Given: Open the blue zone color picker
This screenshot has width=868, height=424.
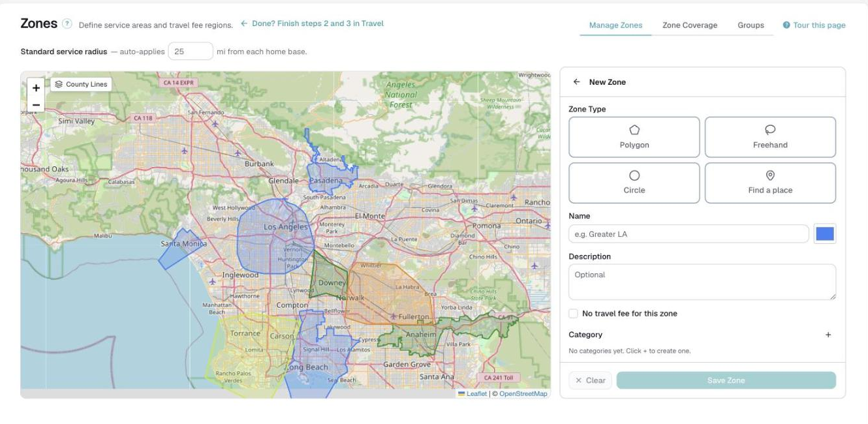Looking at the screenshot, I should (825, 234).
